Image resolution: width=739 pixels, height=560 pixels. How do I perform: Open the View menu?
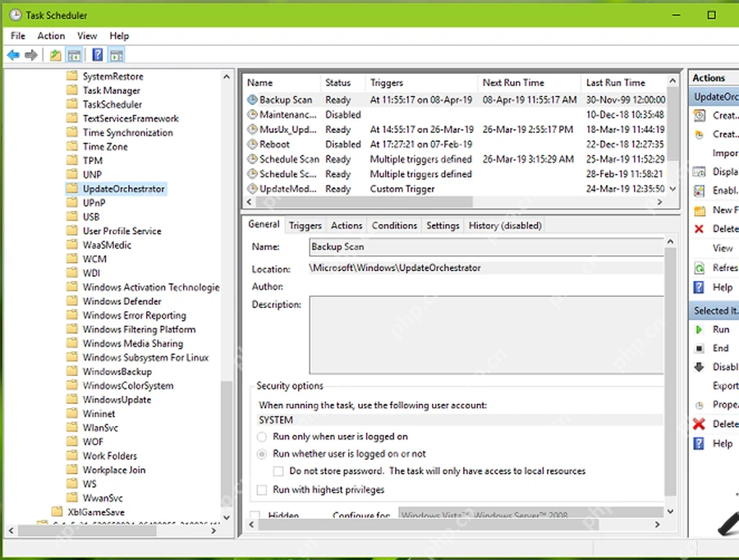[87, 36]
